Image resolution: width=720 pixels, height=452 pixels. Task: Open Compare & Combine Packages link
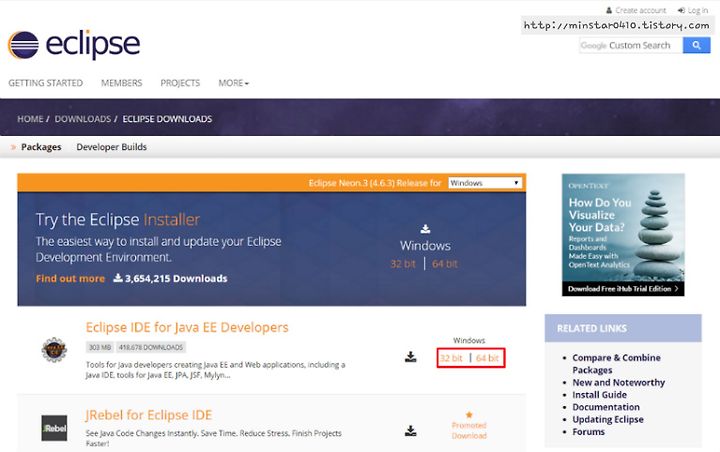tap(616, 364)
